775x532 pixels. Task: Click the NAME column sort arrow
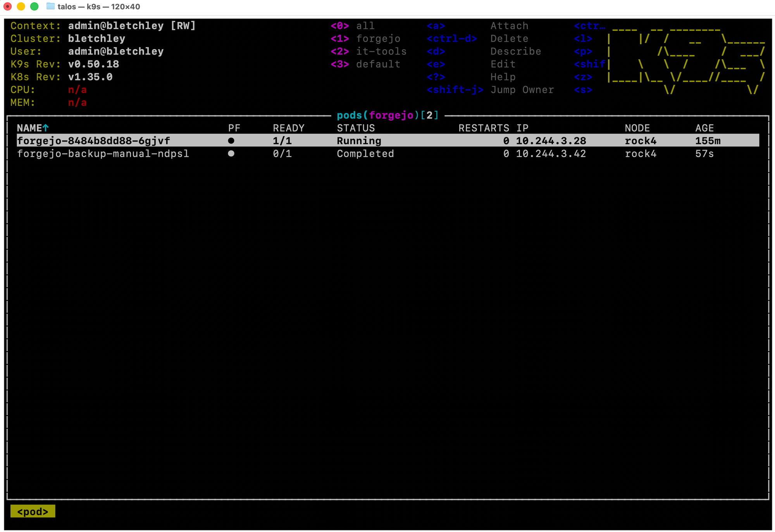46,128
